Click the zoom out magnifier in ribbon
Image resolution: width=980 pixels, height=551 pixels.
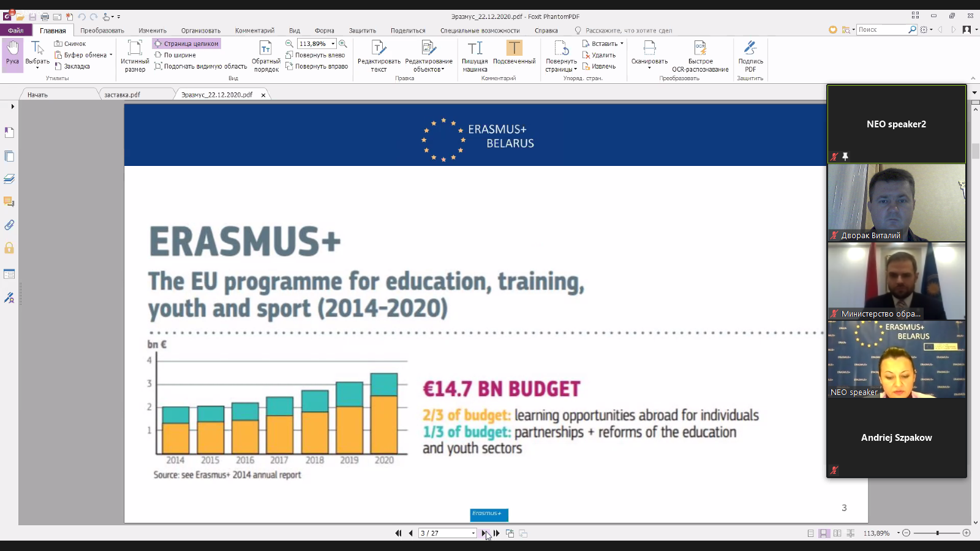pos(289,43)
